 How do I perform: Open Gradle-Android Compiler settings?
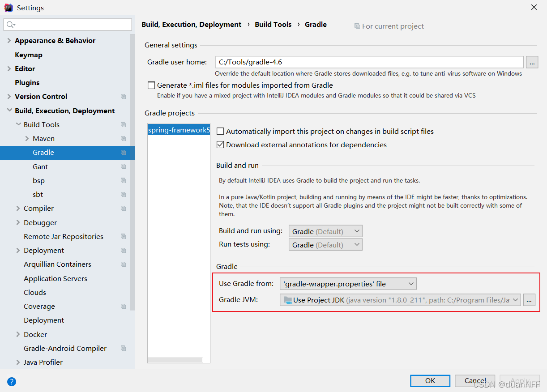(x=65, y=348)
